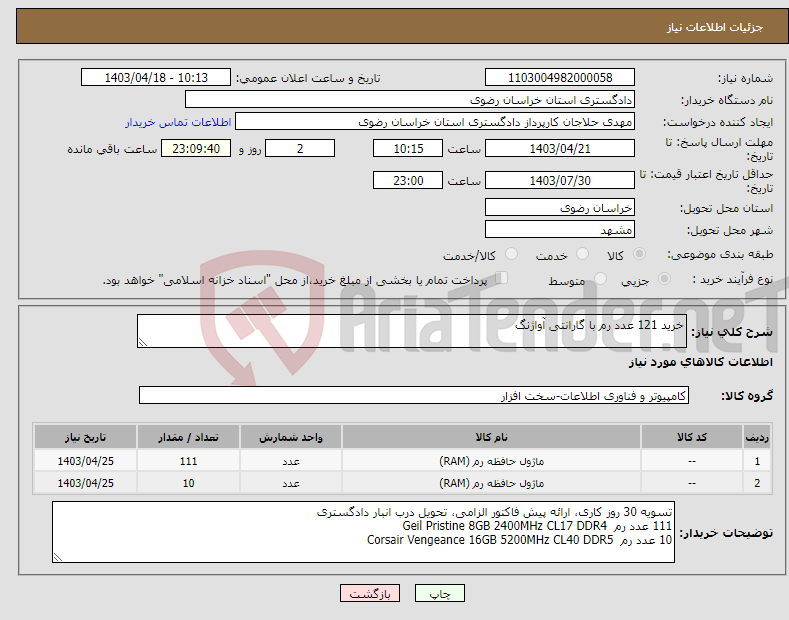The height and width of the screenshot is (620, 789).
Task: Click the کد کالا column header
Action: coord(691,437)
